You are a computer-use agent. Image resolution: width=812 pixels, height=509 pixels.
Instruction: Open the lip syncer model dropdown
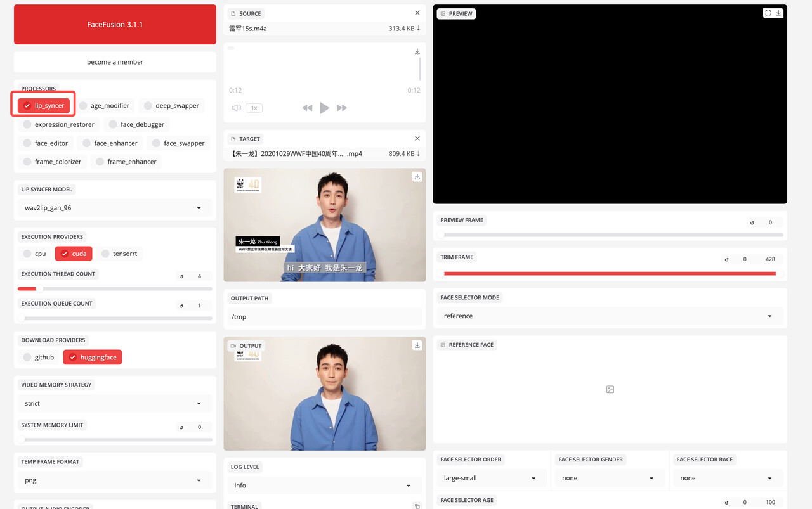[x=115, y=208]
